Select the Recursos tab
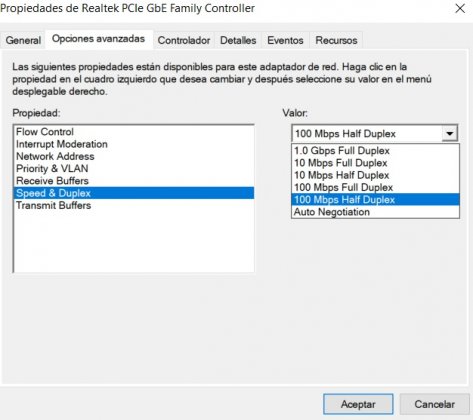Image resolution: width=473 pixels, height=420 pixels. point(336,40)
